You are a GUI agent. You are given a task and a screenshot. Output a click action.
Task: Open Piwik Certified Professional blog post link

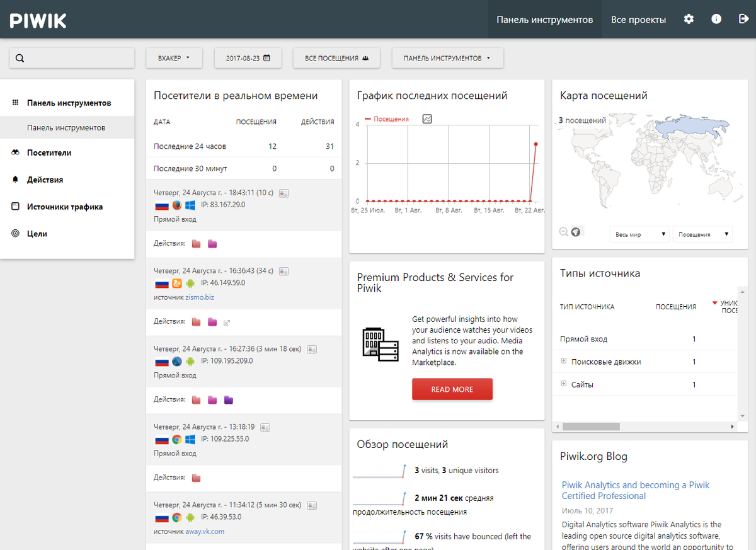point(636,490)
